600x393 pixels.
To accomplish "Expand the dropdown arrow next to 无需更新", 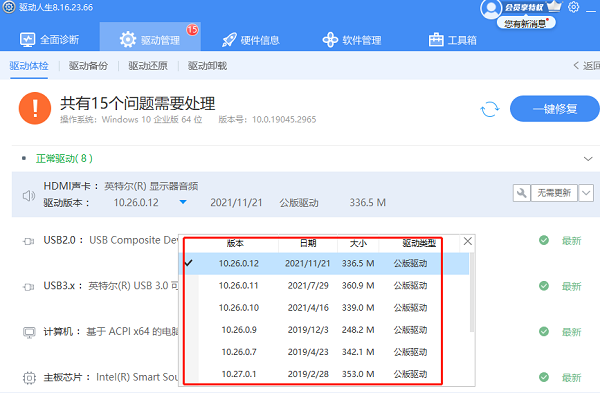I will 586,193.
